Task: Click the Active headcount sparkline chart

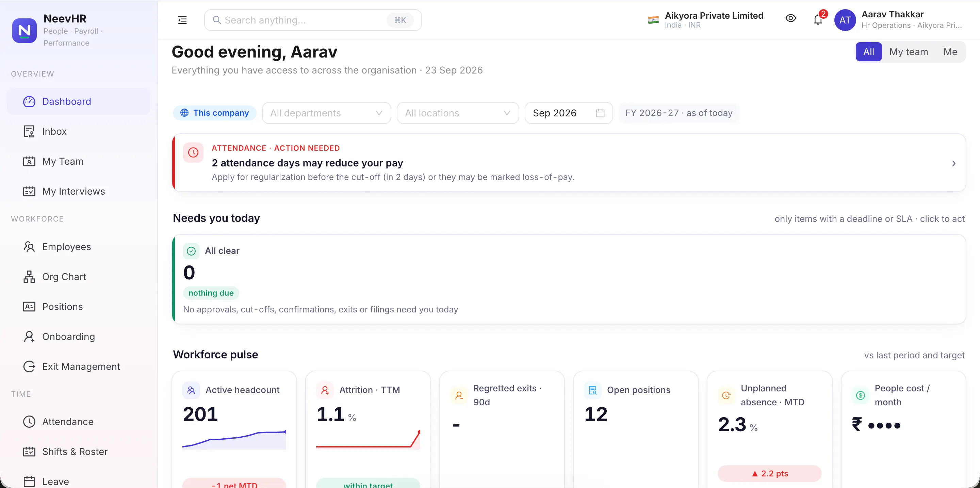Action: pyautogui.click(x=234, y=439)
